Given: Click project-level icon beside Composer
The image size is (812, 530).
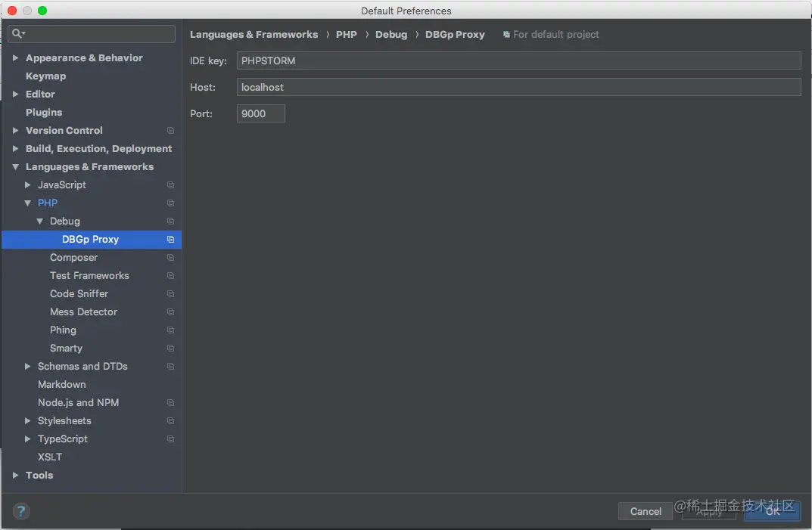Looking at the screenshot, I should click(170, 257).
